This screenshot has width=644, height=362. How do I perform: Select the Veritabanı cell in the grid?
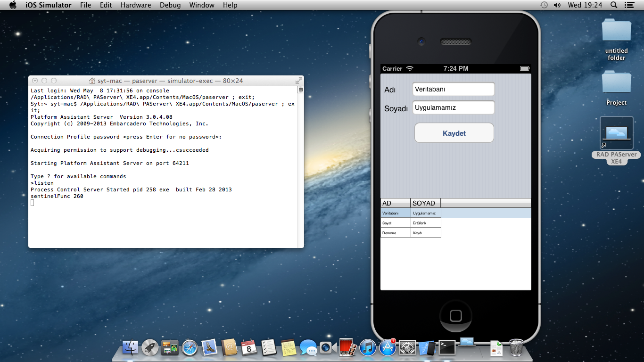[396, 213]
